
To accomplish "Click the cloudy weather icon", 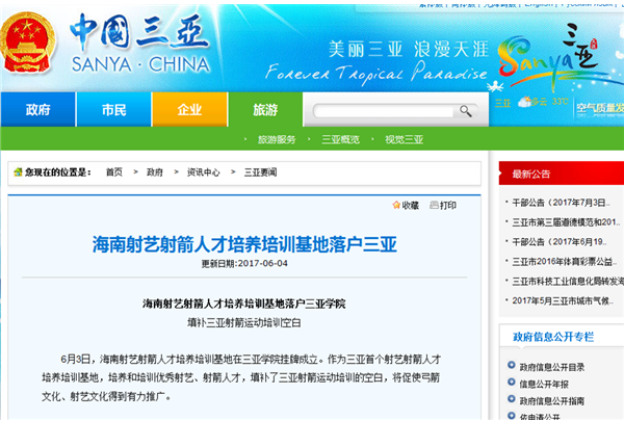I will pyautogui.click(x=525, y=102).
